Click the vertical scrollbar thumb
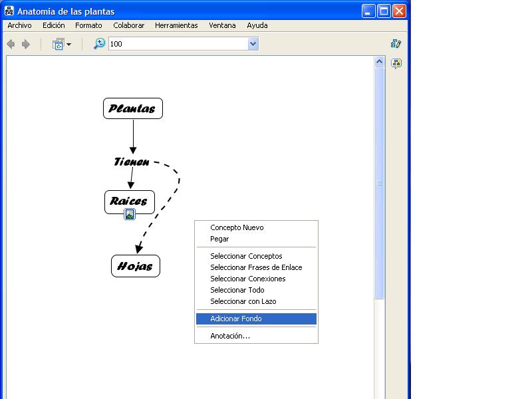 click(x=379, y=184)
